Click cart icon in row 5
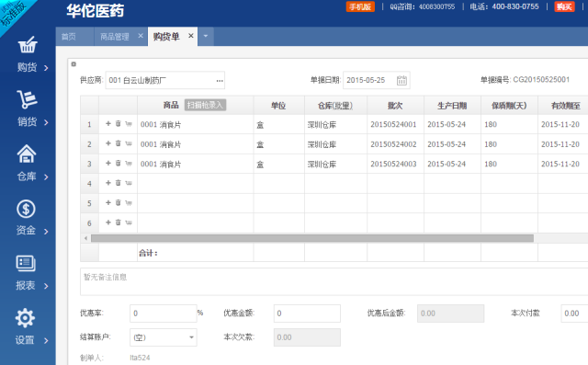The image size is (588, 365). pyautogui.click(x=129, y=203)
